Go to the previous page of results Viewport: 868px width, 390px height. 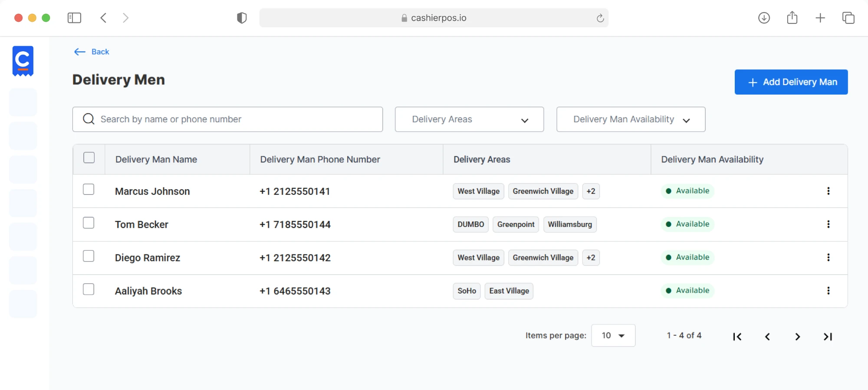pos(767,337)
